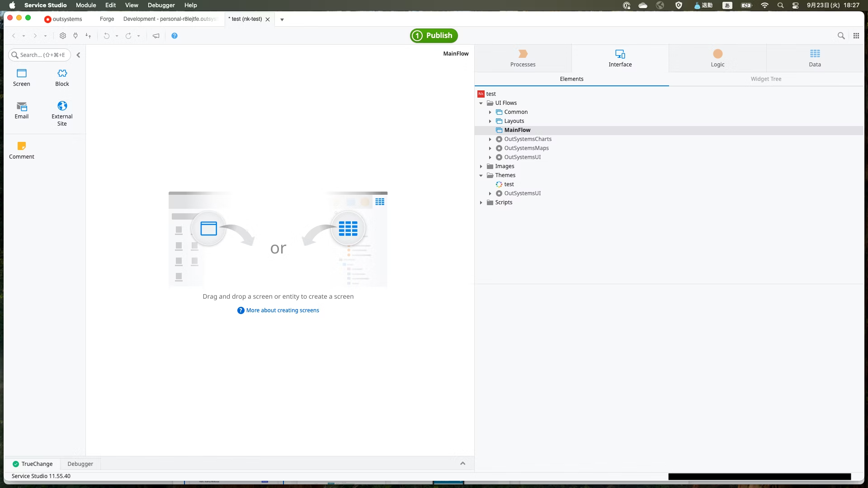Collapse the Themes folder

pyautogui.click(x=481, y=175)
